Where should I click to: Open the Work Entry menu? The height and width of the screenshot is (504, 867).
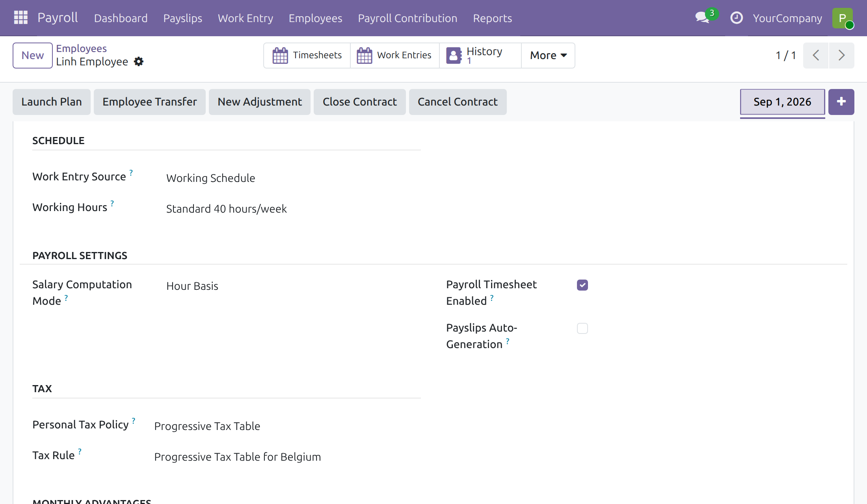coord(245,18)
